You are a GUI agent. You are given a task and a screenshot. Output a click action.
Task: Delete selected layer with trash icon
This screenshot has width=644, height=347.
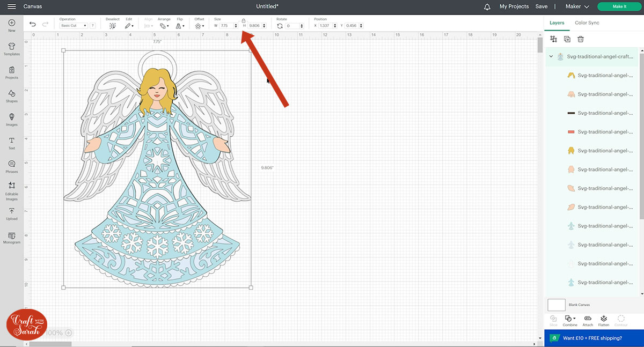point(580,39)
